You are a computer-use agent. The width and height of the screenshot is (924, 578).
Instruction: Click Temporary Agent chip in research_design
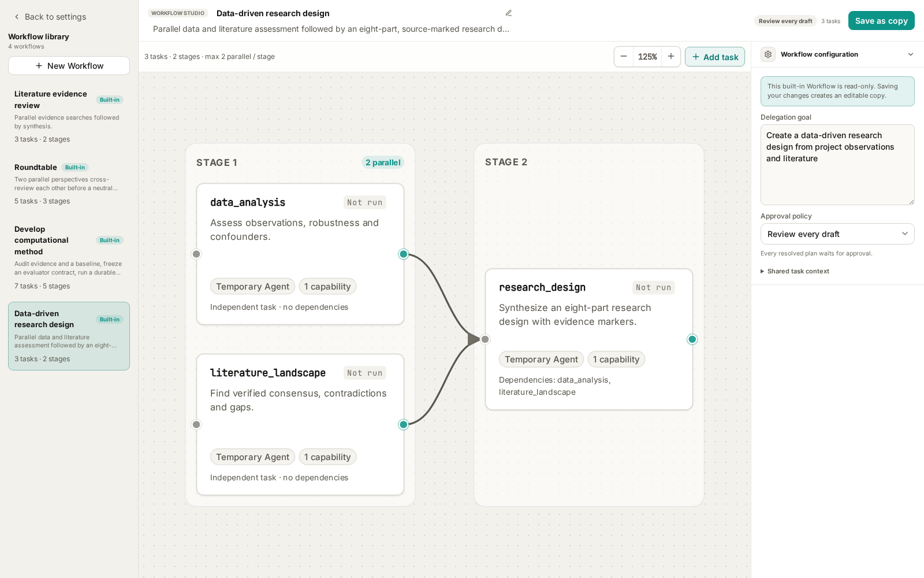click(541, 360)
